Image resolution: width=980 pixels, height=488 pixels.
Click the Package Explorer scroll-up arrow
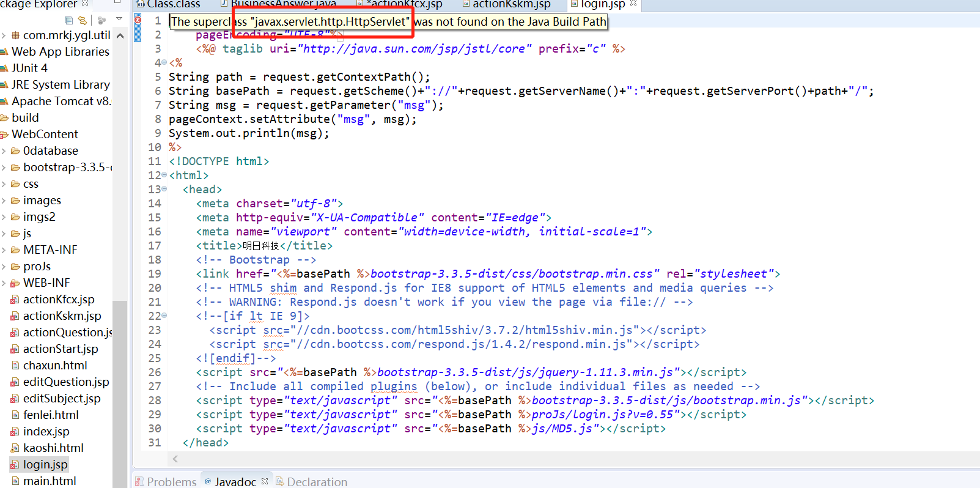[120, 35]
